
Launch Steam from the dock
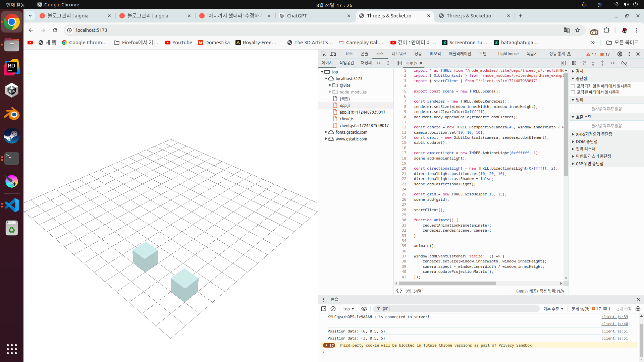(x=12, y=136)
